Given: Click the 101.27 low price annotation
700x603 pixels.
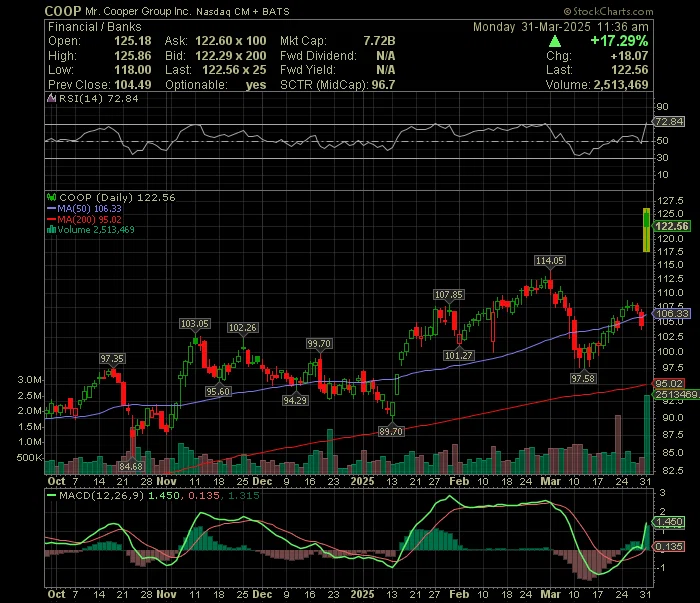Looking at the screenshot, I should click(458, 355).
